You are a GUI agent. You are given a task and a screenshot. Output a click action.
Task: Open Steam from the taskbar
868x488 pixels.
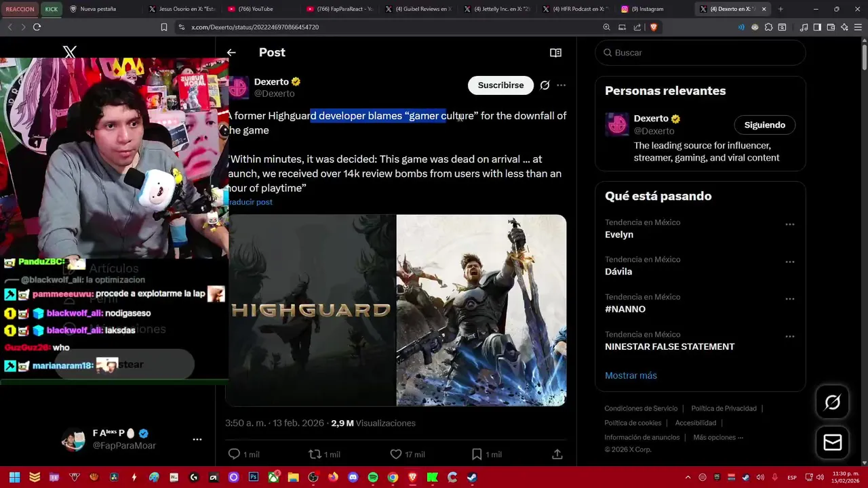point(472,477)
